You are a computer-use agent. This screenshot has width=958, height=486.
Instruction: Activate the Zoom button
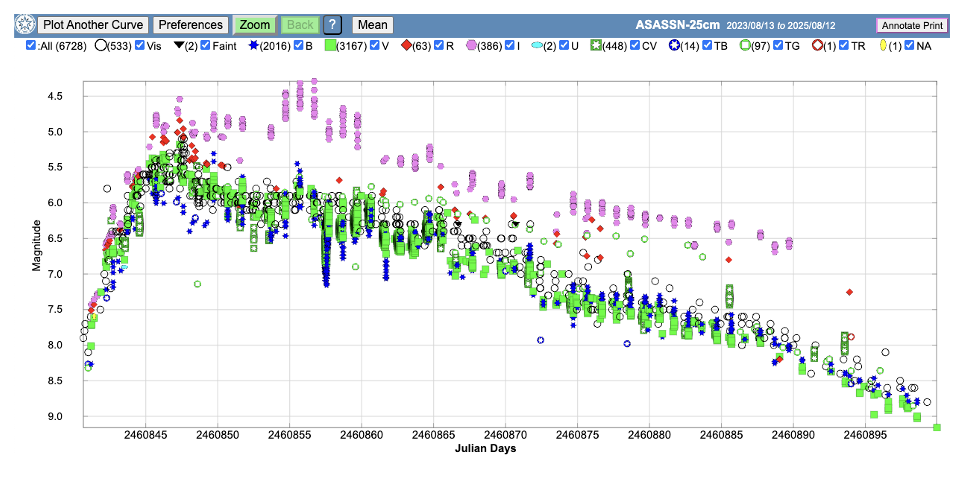[255, 25]
